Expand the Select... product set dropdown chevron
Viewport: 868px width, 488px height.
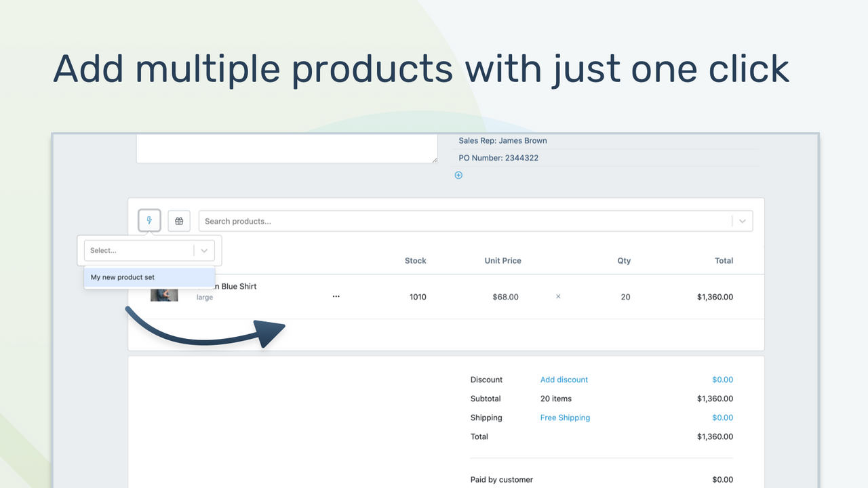point(204,250)
